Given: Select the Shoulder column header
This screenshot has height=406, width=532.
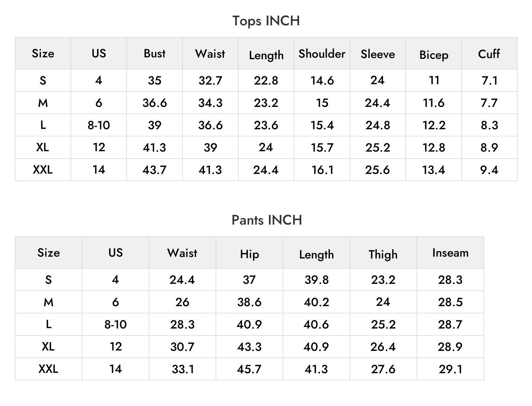Looking at the screenshot, I should [x=322, y=53].
